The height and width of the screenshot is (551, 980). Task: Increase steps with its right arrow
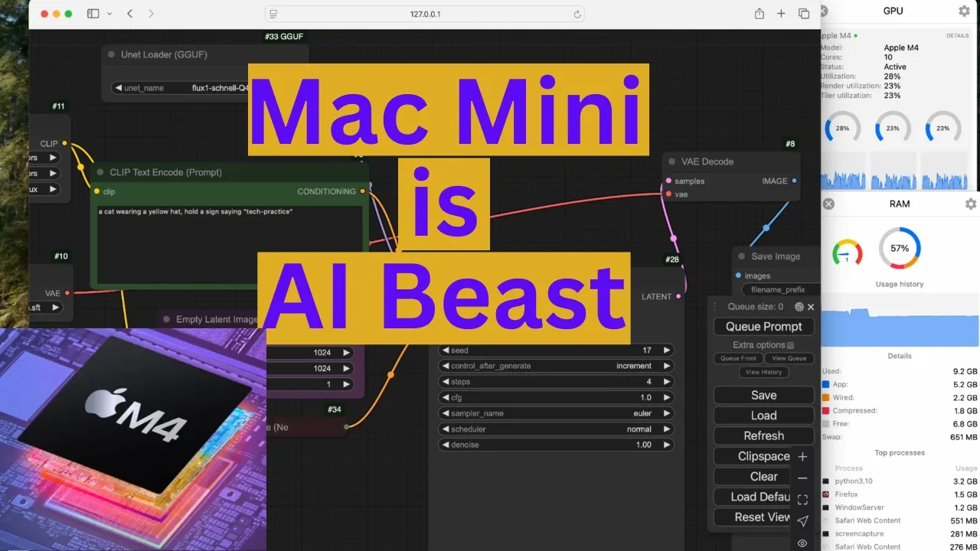click(667, 382)
